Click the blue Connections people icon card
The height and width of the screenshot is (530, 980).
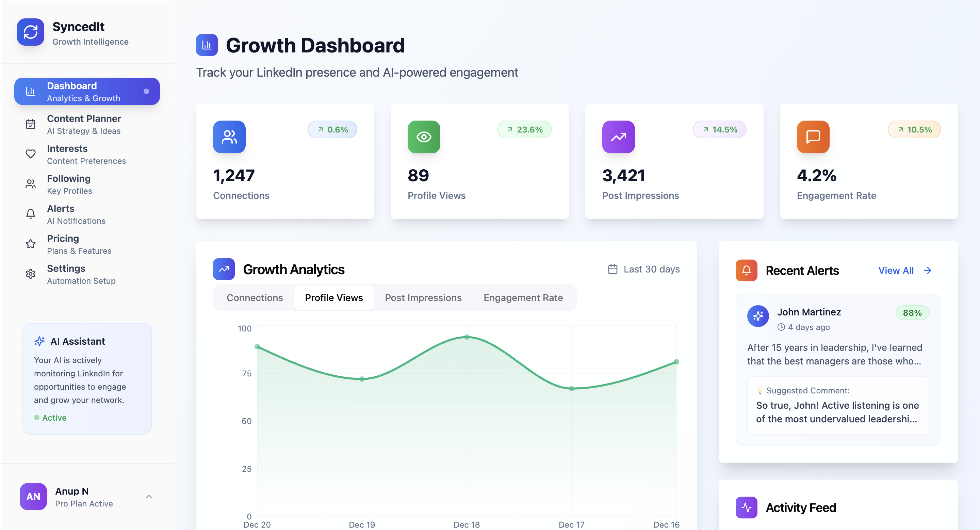click(229, 137)
